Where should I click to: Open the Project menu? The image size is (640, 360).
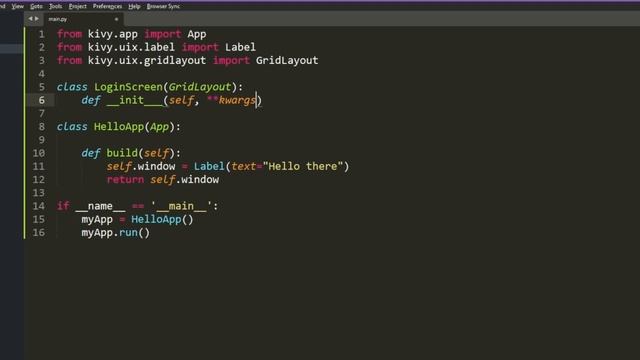pyautogui.click(x=78, y=6)
